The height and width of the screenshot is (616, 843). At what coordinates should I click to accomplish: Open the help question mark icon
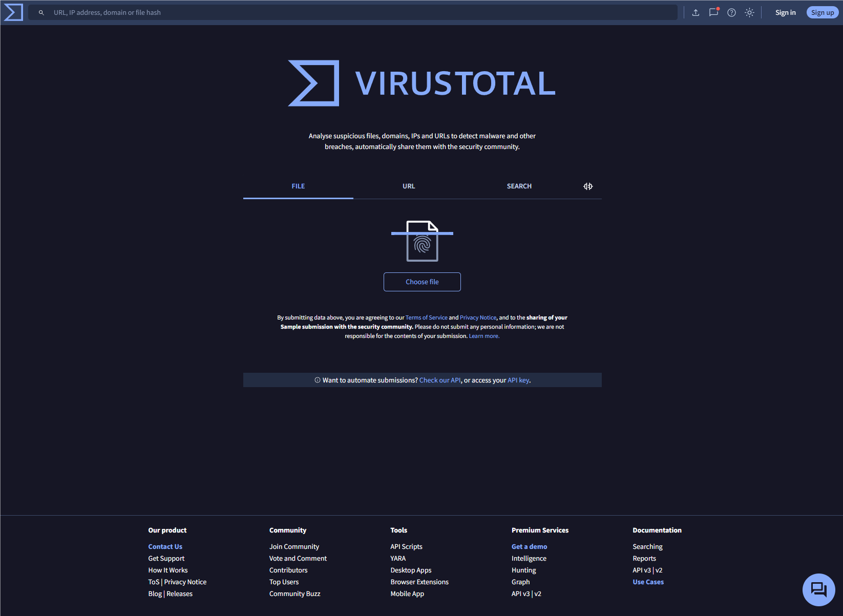point(731,13)
